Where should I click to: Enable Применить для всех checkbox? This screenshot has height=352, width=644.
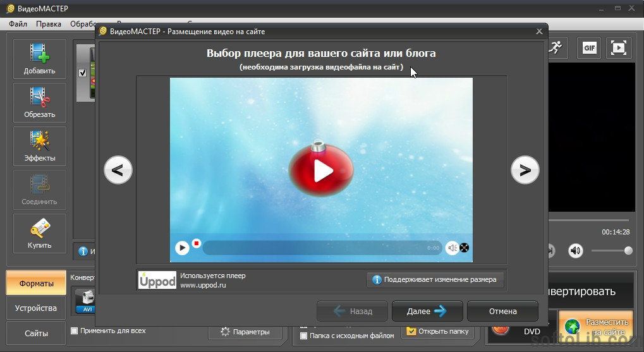click(75, 331)
